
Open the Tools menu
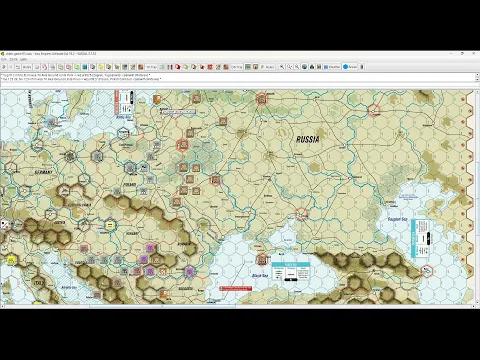pos(13,59)
